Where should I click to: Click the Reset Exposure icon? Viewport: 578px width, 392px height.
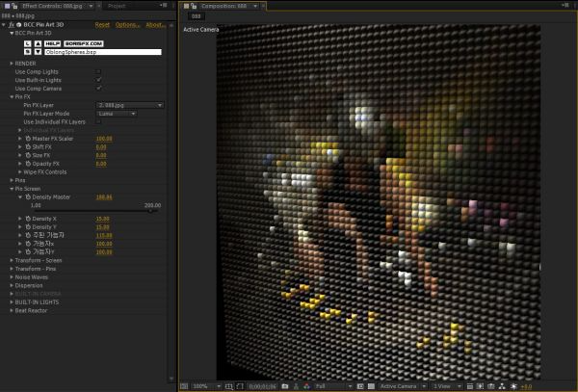tap(513, 386)
